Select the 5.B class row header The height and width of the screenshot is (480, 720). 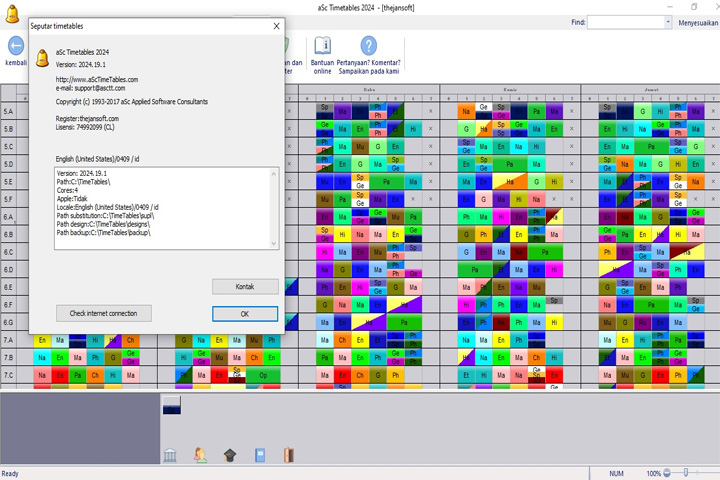[8, 129]
